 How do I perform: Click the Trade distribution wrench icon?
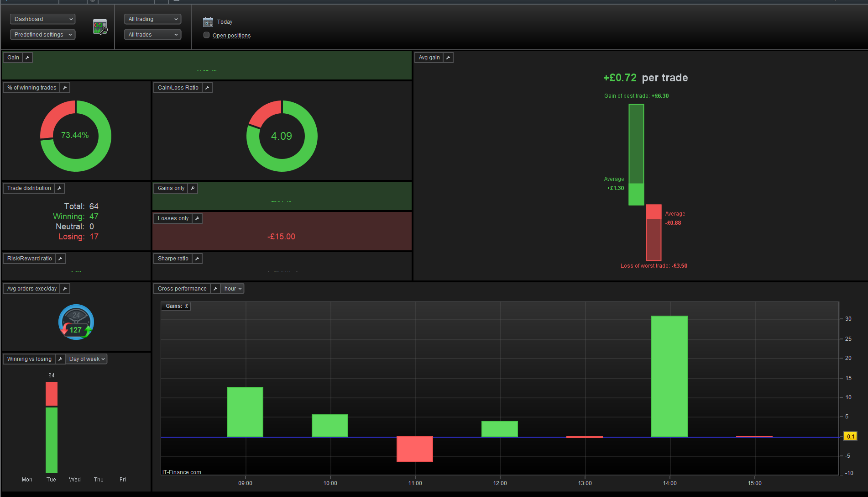pyautogui.click(x=59, y=188)
